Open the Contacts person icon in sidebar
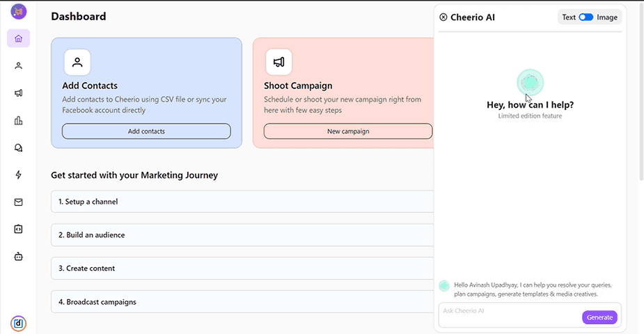The image size is (644, 334). tap(18, 65)
